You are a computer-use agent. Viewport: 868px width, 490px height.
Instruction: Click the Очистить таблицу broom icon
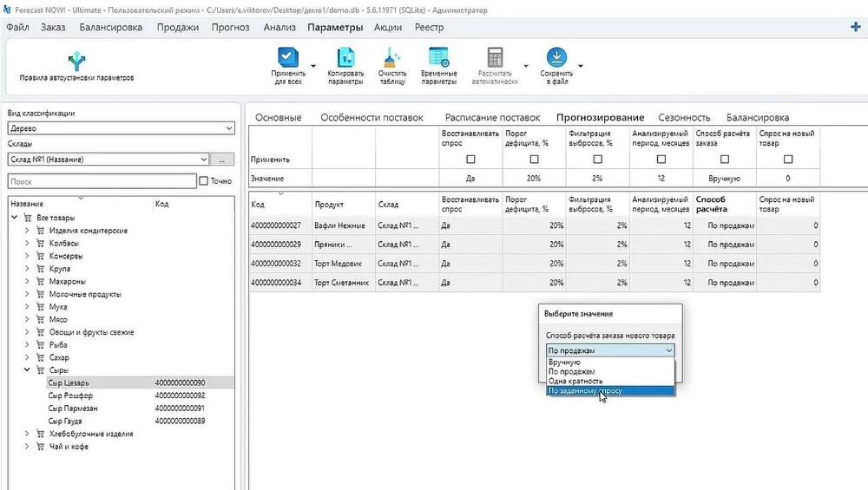[x=392, y=57]
